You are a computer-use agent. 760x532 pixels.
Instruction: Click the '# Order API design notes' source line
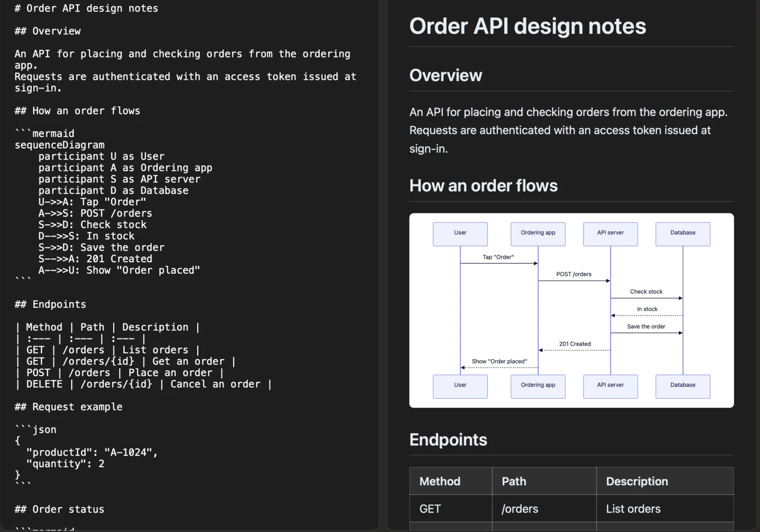click(86, 8)
